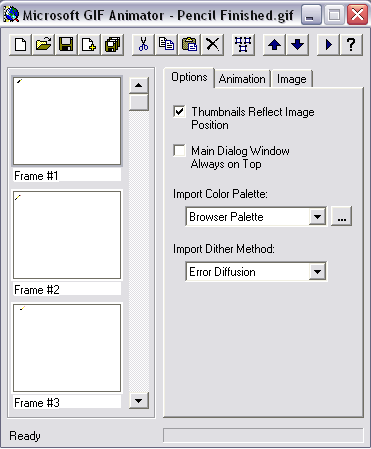Delete the frame with the X icon
The width and height of the screenshot is (371, 449).
[212, 44]
